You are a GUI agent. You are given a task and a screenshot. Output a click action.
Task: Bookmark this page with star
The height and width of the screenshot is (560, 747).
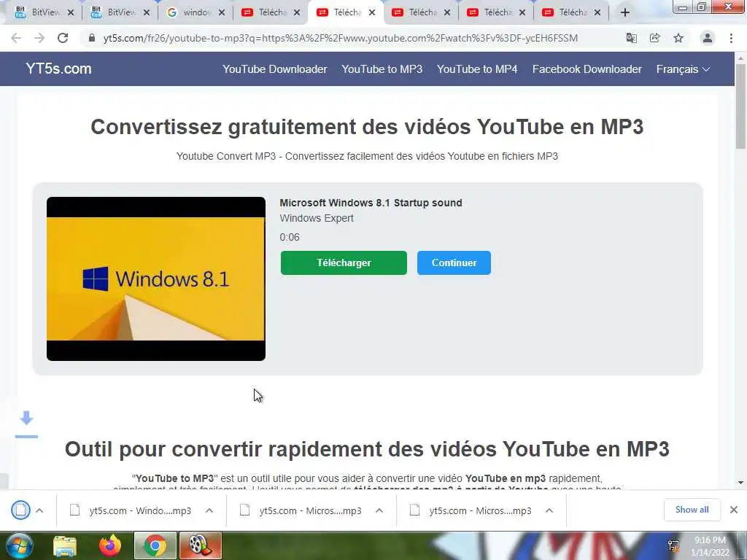click(678, 38)
